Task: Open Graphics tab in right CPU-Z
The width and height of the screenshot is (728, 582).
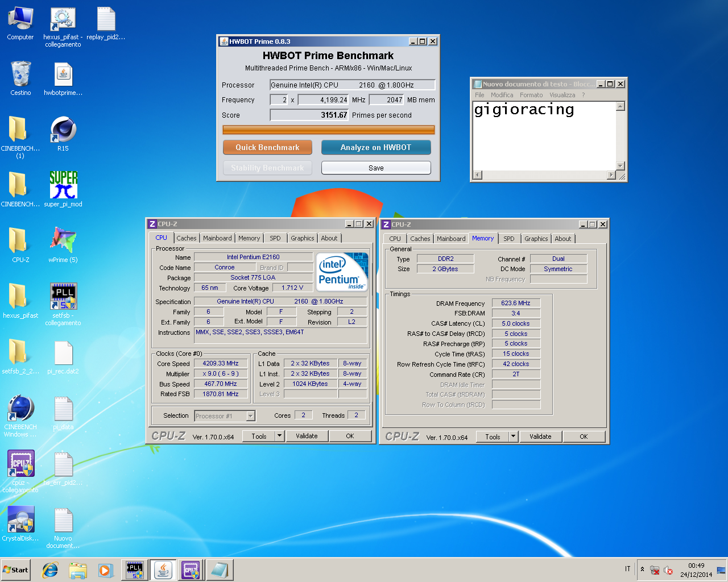Action: click(x=536, y=239)
